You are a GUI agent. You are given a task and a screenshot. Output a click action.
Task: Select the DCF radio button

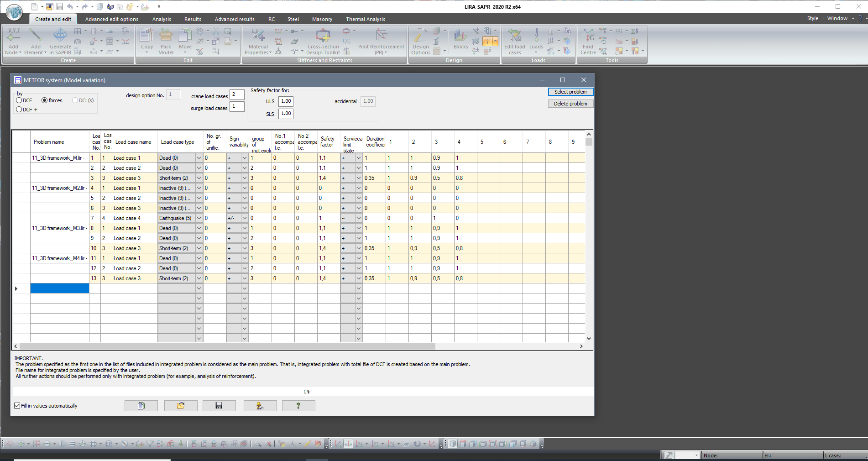[x=19, y=100]
